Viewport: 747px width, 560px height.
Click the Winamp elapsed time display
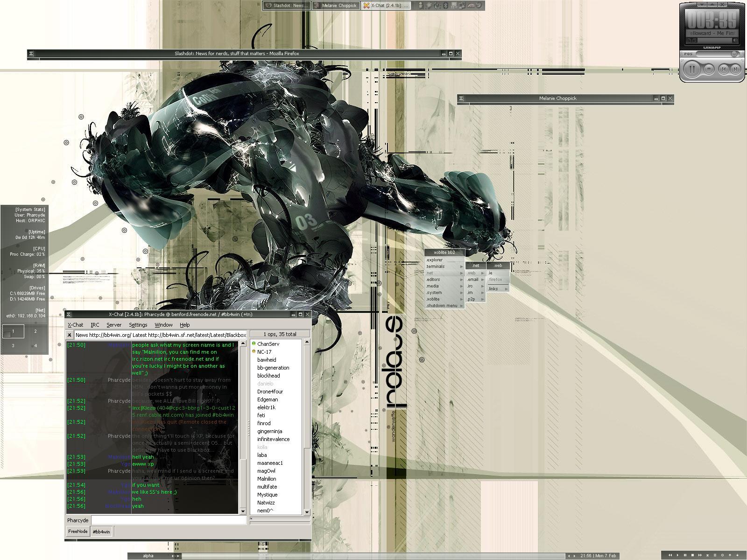712,19
